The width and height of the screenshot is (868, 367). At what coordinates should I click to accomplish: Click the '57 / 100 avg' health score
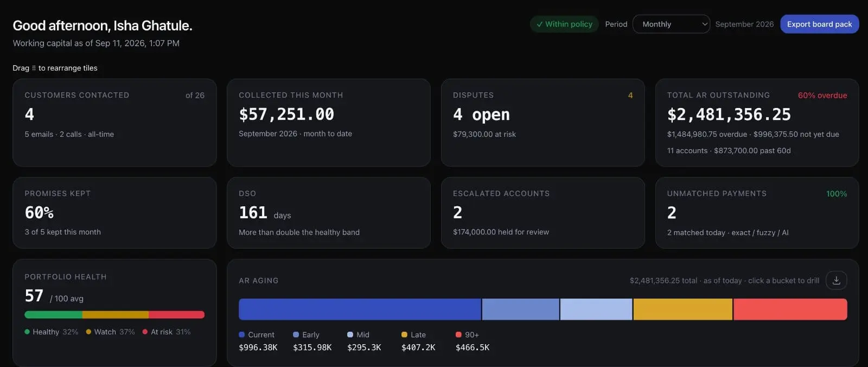point(54,296)
